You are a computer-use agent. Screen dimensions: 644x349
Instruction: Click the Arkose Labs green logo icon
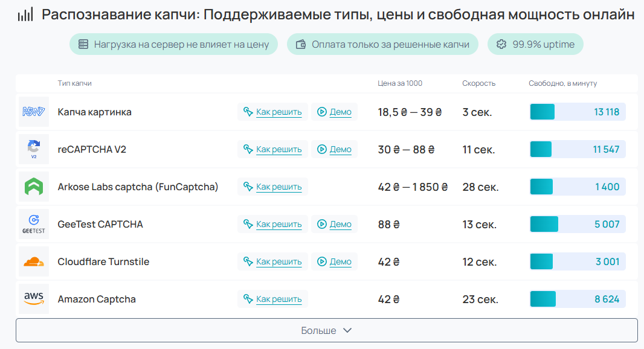coord(34,187)
